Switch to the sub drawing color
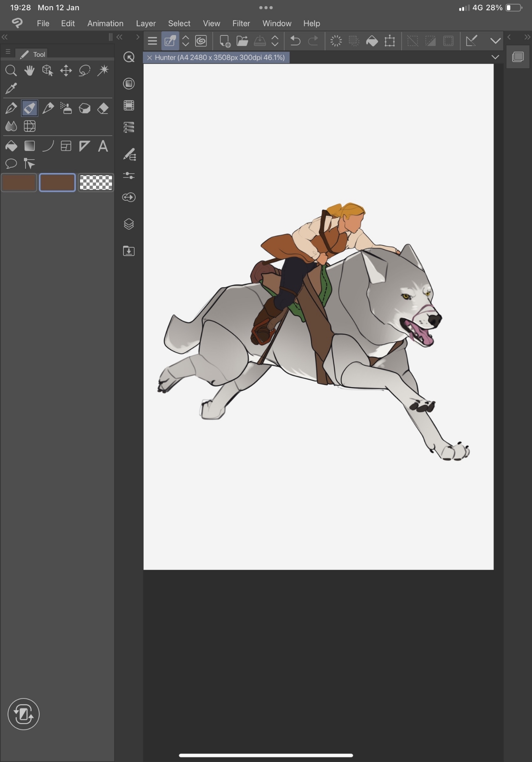Viewport: 532px width, 762px height. pyautogui.click(x=57, y=182)
